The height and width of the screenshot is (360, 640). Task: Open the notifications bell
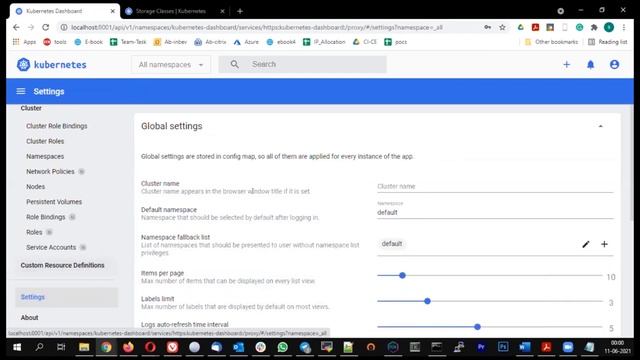pyautogui.click(x=590, y=64)
